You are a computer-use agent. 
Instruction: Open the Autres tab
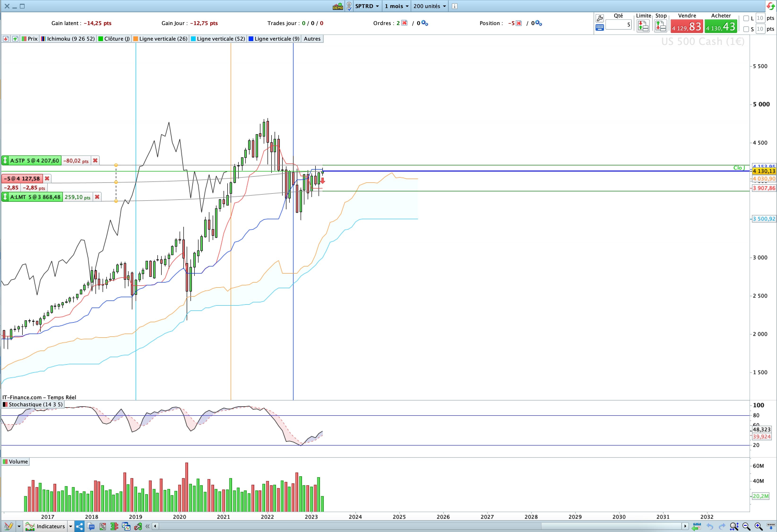[312, 39]
